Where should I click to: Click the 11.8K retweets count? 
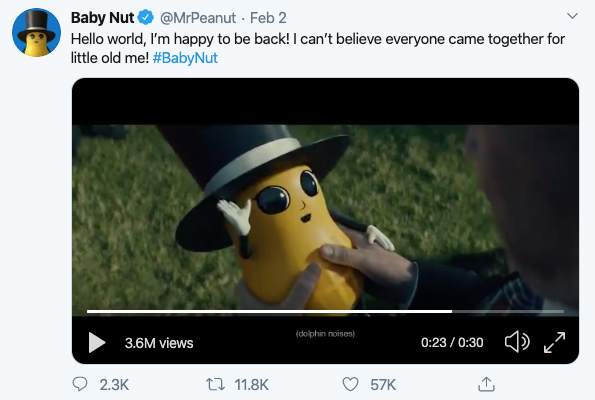click(x=251, y=385)
